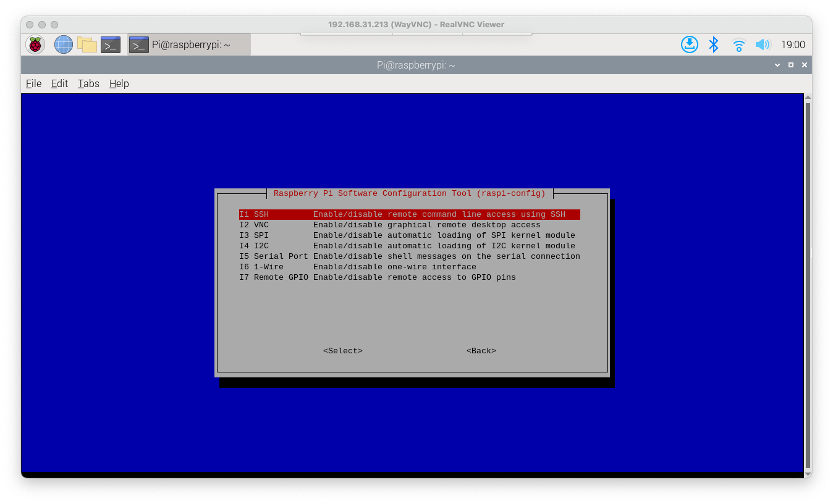Minimize the terminal window with the chevron icon

point(777,65)
